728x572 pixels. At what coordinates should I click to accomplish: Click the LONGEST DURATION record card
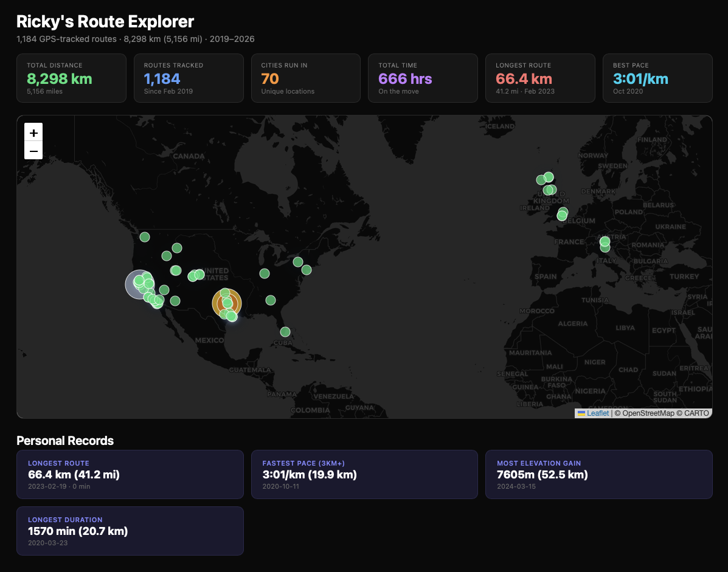point(130,531)
